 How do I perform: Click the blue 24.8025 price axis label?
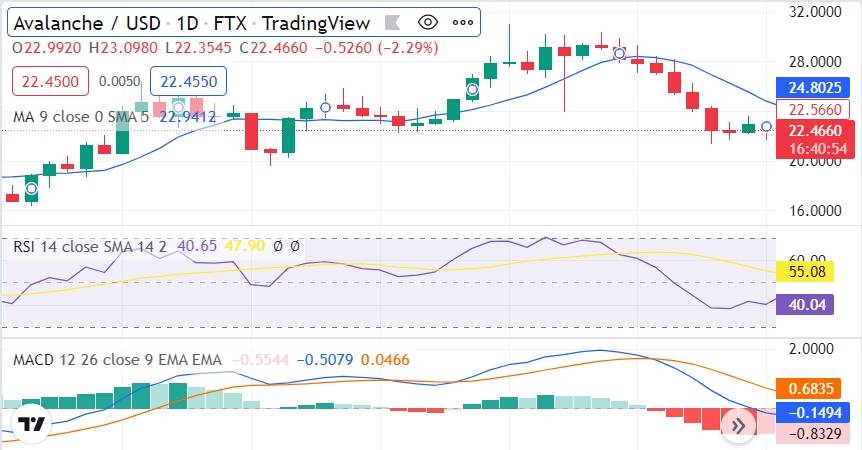pos(815,87)
